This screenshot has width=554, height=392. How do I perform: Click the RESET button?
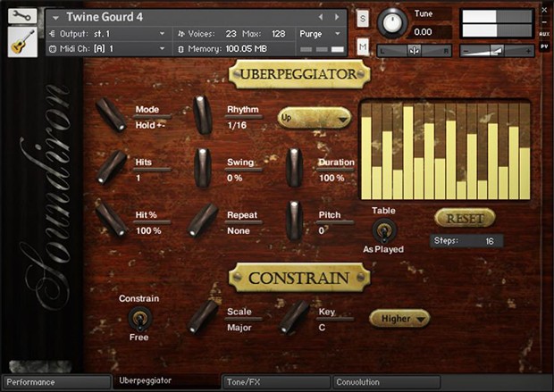pyautogui.click(x=465, y=218)
